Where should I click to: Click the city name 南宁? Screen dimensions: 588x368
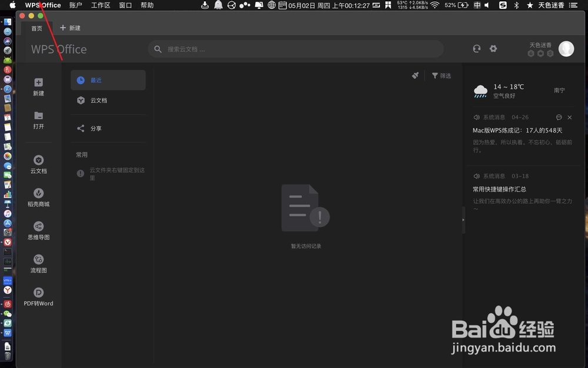click(x=559, y=90)
